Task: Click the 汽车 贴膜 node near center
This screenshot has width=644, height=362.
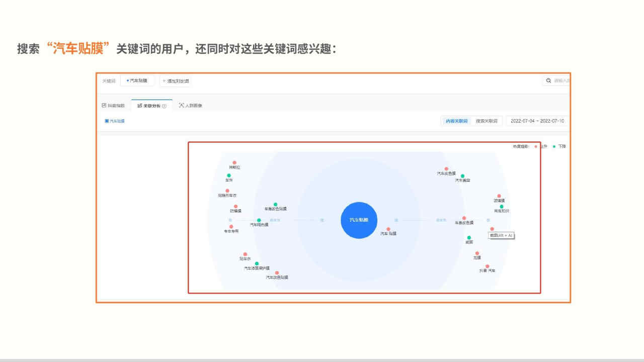Action: click(x=388, y=229)
